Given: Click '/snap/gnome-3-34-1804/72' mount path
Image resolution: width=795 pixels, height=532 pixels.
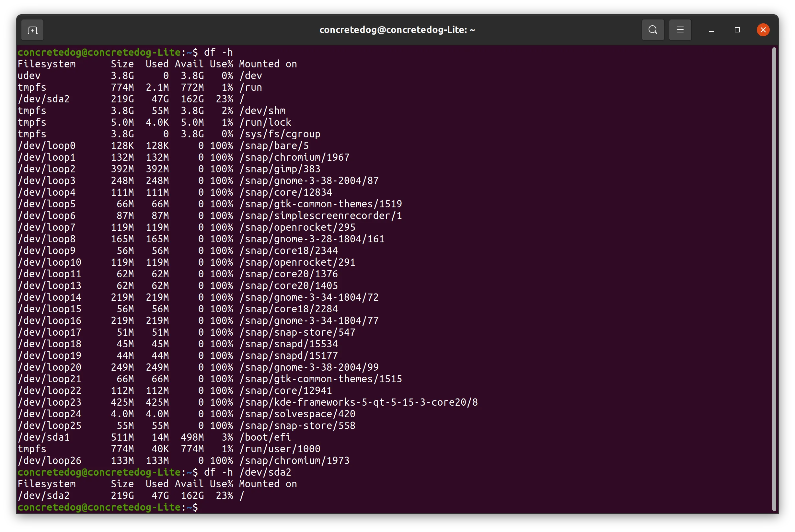Looking at the screenshot, I should 309,297.
